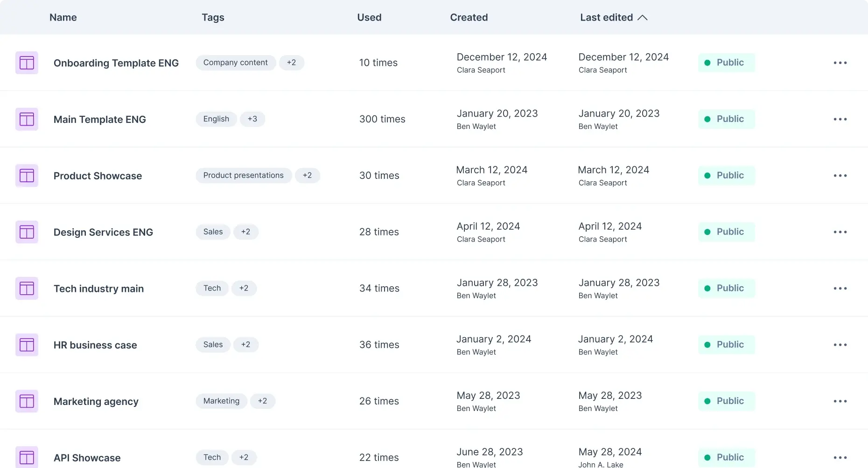This screenshot has height=468, width=868.
Task: Open the HR business case template
Action: coord(95,345)
